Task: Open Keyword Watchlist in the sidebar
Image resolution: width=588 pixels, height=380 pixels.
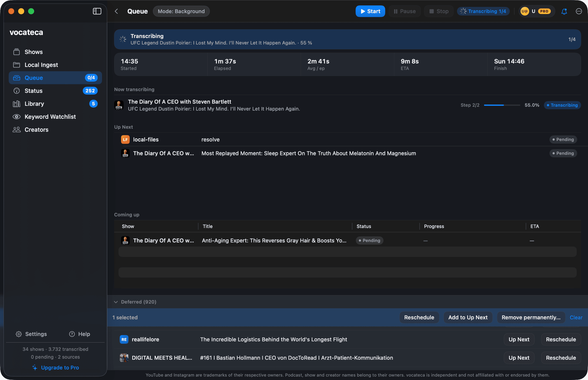Action: pyautogui.click(x=55, y=117)
